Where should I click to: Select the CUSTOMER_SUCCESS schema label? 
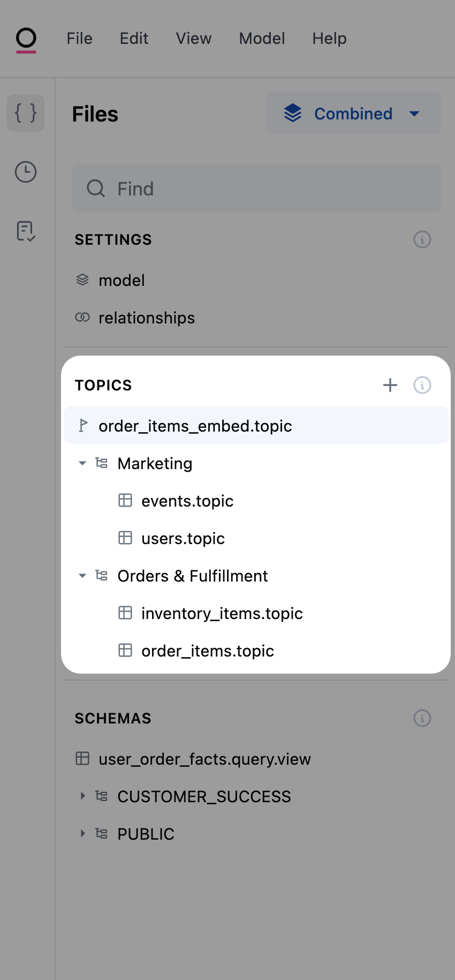[204, 796]
